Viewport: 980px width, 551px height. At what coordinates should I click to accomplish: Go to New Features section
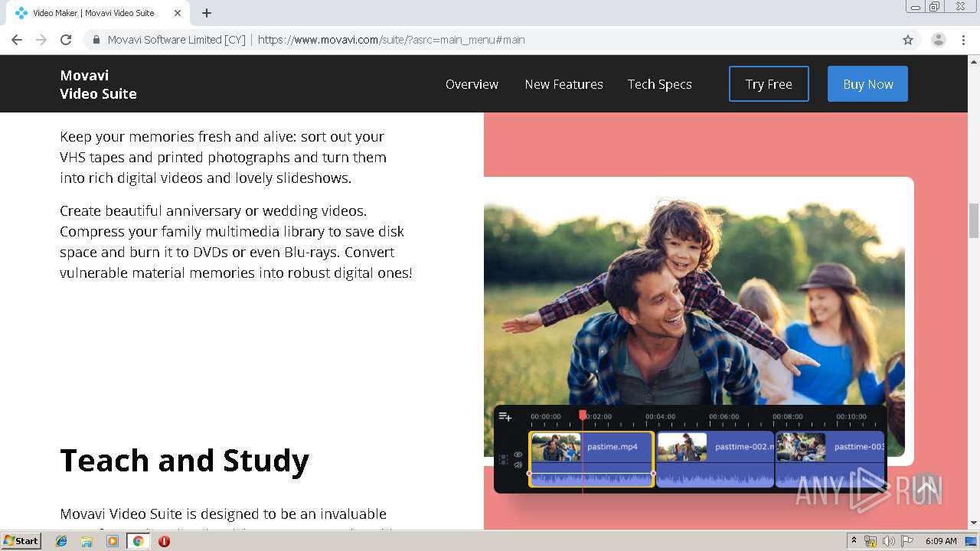point(563,84)
